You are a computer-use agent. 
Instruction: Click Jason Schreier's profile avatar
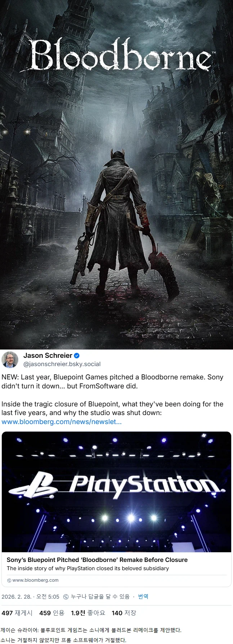pyautogui.click(x=10, y=360)
